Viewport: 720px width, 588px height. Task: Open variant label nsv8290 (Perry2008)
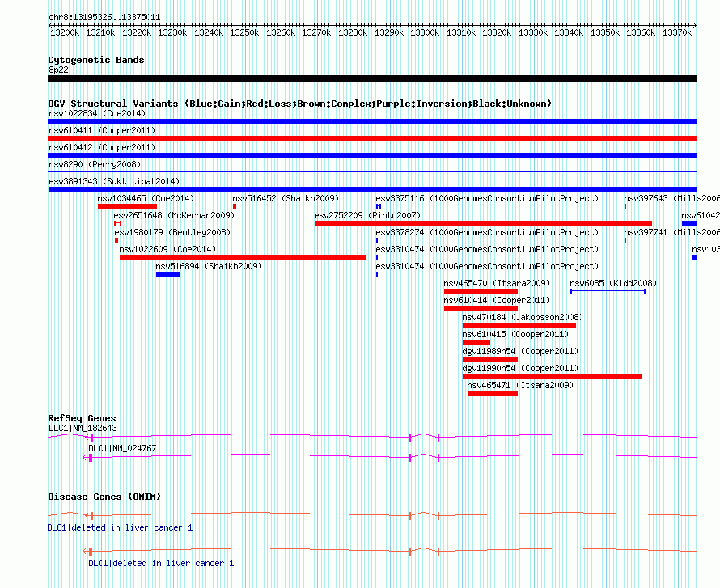[x=95, y=164]
